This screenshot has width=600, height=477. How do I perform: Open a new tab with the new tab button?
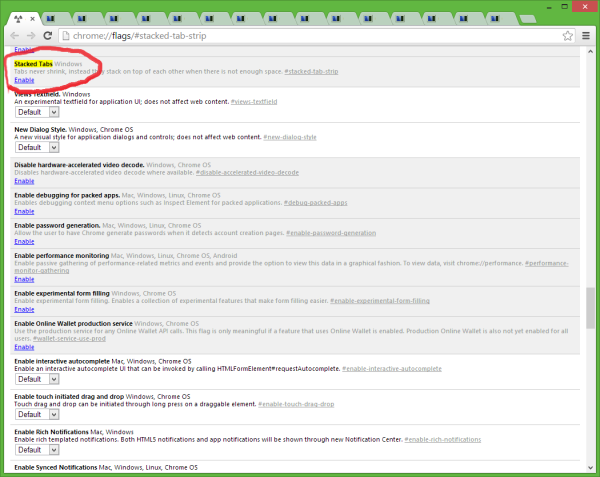pyautogui.click(x=528, y=19)
